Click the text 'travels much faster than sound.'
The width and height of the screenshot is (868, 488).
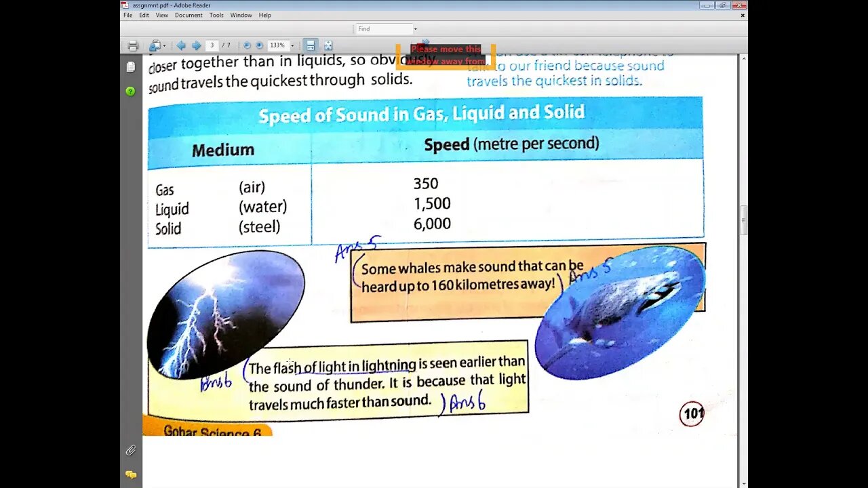click(x=340, y=403)
